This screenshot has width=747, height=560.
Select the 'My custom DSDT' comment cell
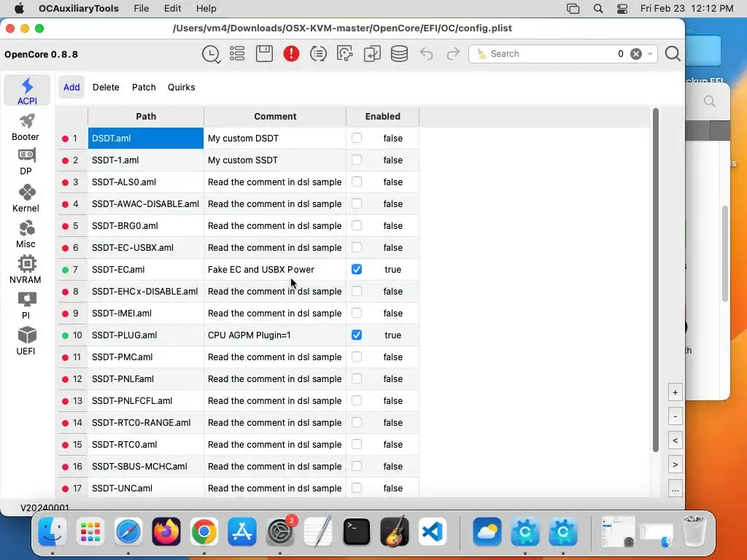tap(275, 138)
